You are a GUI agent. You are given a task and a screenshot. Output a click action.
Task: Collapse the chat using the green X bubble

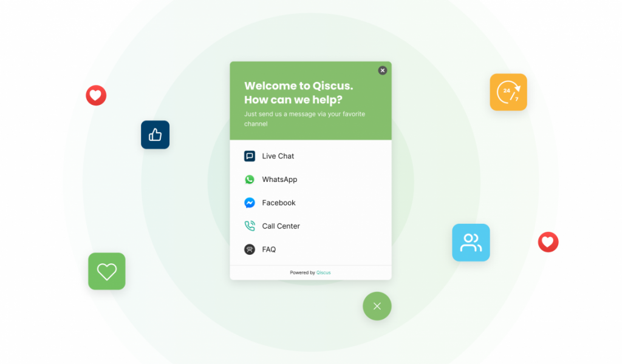pos(377,306)
